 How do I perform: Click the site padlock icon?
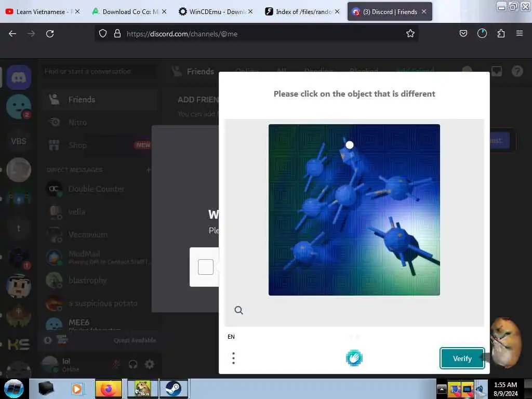117,34
